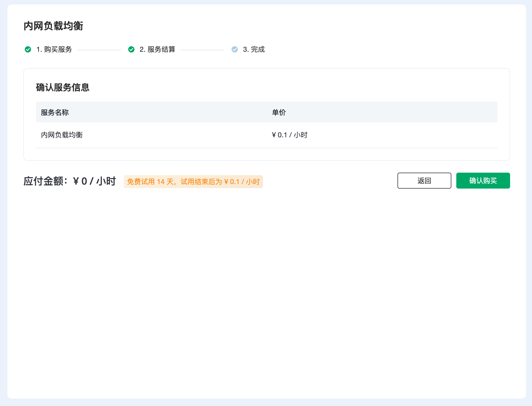The image size is (532, 406).
Task: Click green checkmark icon for step 2
Action: click(131, 50)
